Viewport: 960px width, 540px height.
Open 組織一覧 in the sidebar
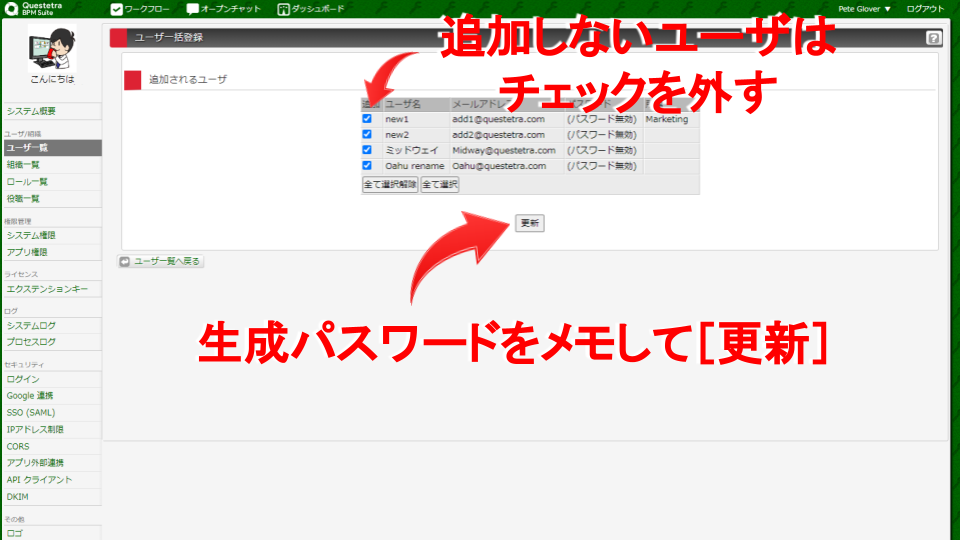coord(24,165)
